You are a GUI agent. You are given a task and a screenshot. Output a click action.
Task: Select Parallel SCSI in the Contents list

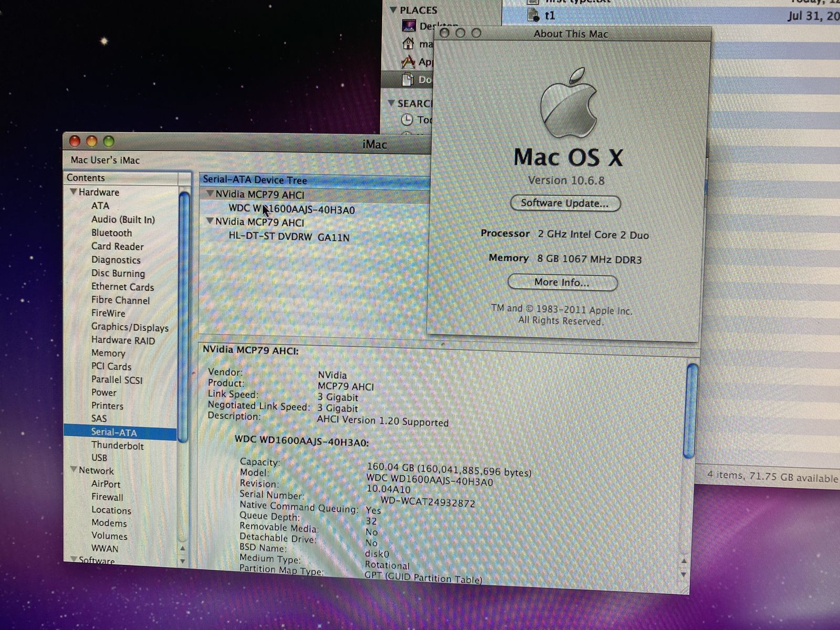pyautogui.click(x=117, y=380)
